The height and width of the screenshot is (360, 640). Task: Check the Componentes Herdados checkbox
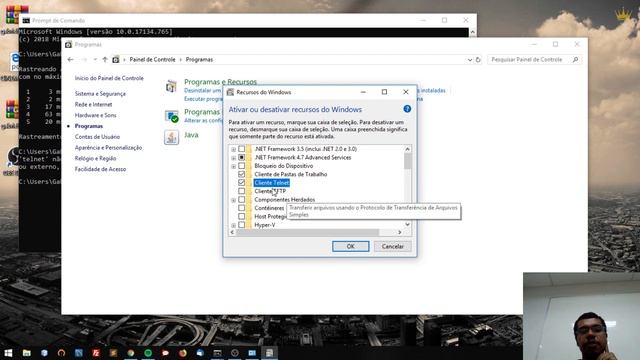coord(242,200)
